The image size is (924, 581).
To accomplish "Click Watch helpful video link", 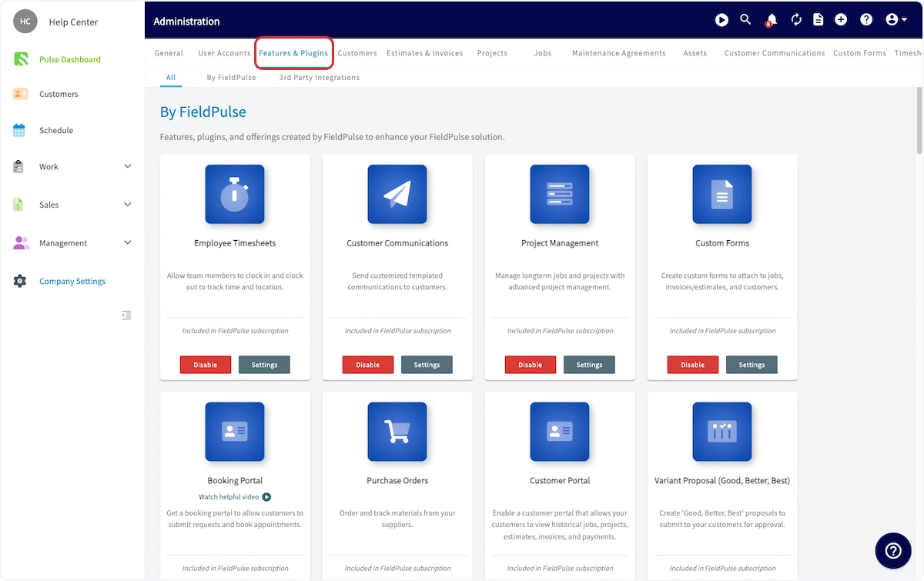I will click(229, 497).
